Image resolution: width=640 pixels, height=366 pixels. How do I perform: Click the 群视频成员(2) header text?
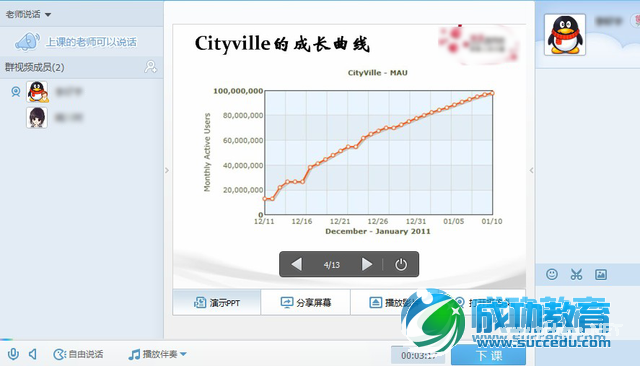35,67
